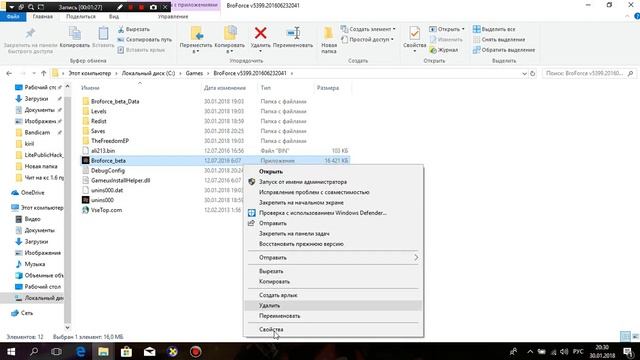Create a new folder with the New Folder icon

(x=329, y=33)
